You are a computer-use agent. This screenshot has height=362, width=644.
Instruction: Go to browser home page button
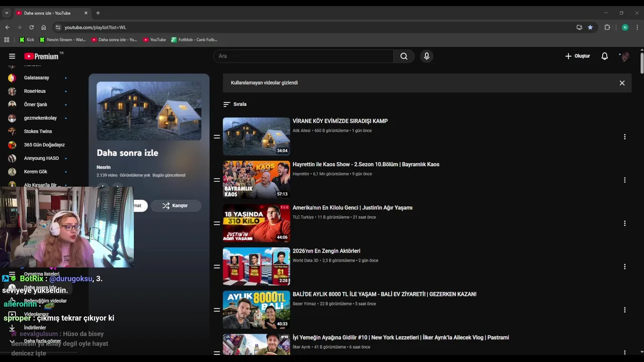[44, 27]
